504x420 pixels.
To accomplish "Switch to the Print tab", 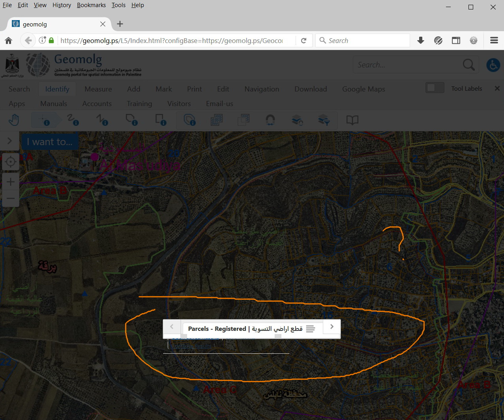I will point(195,89).
